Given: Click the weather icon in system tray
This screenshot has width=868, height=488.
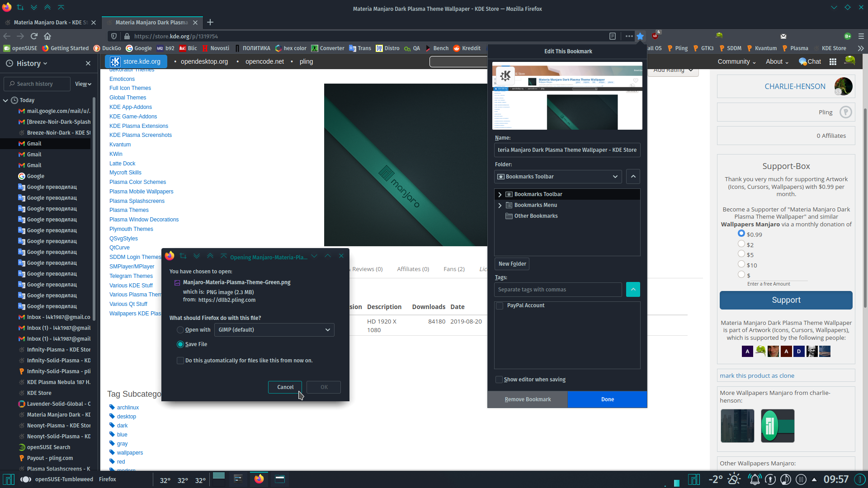Looking at the screenshot, I should (734, 479).
